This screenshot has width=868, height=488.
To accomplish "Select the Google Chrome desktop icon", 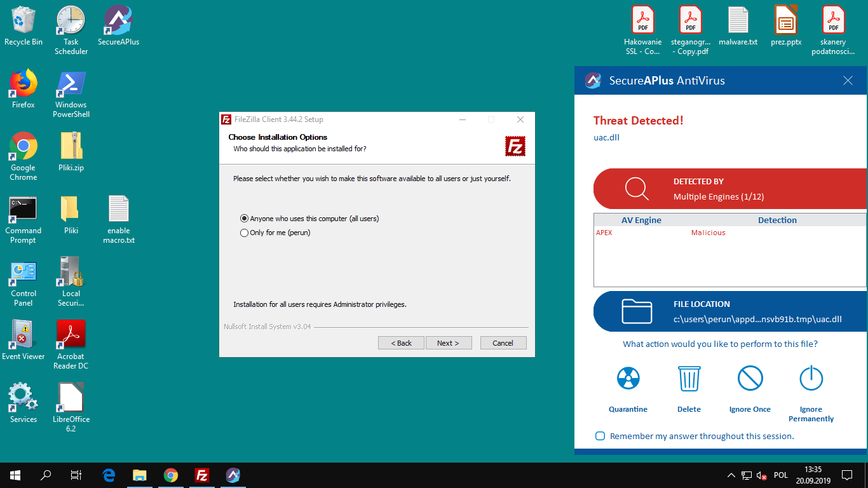I will pos(24,156).
